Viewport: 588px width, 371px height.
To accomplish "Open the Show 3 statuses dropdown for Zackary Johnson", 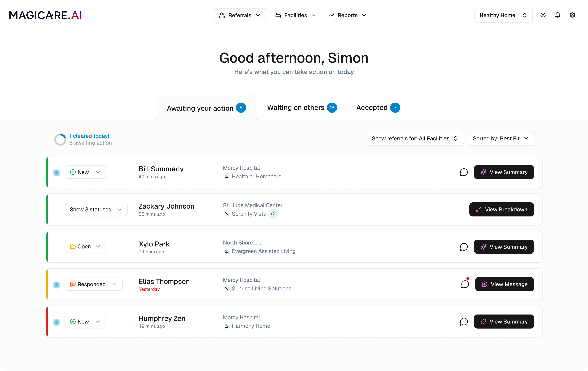I will (96, 209).
